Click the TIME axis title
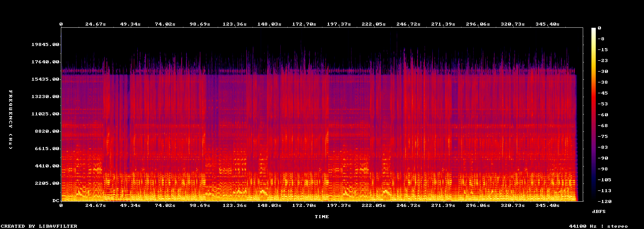 pos(322,216)
